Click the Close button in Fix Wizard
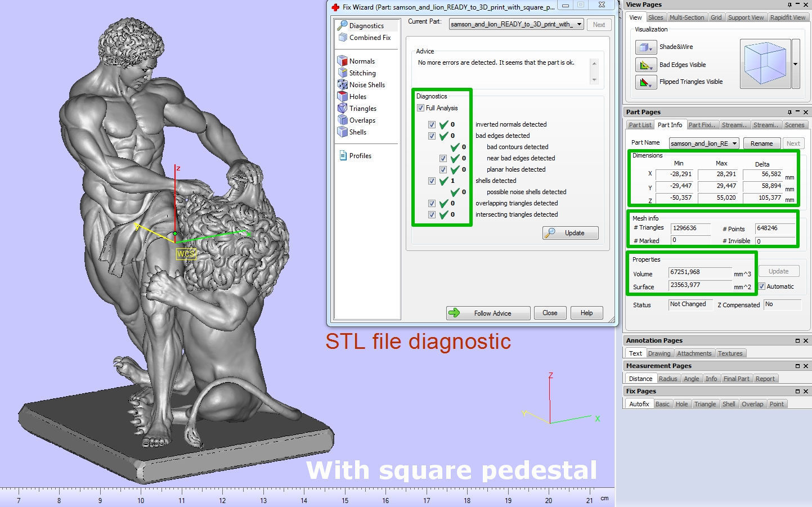 click(x=550, y=313)
